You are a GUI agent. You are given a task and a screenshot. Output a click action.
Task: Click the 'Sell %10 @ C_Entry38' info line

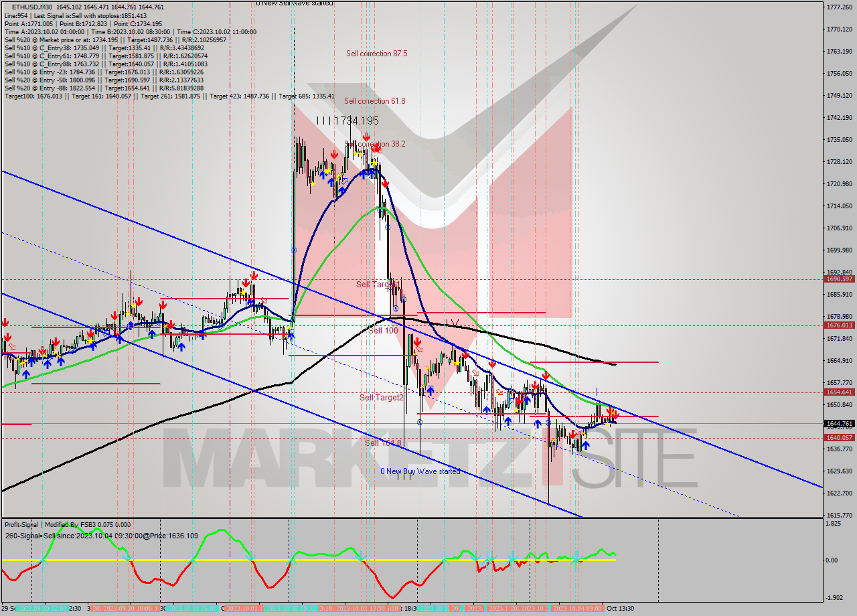point(103,48)
